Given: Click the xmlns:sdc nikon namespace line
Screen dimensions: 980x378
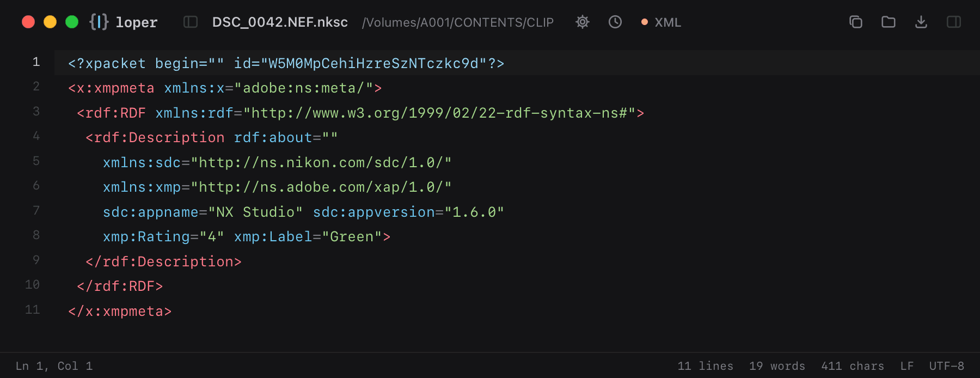Looking at the screenshot, I should tap(277, 162).
